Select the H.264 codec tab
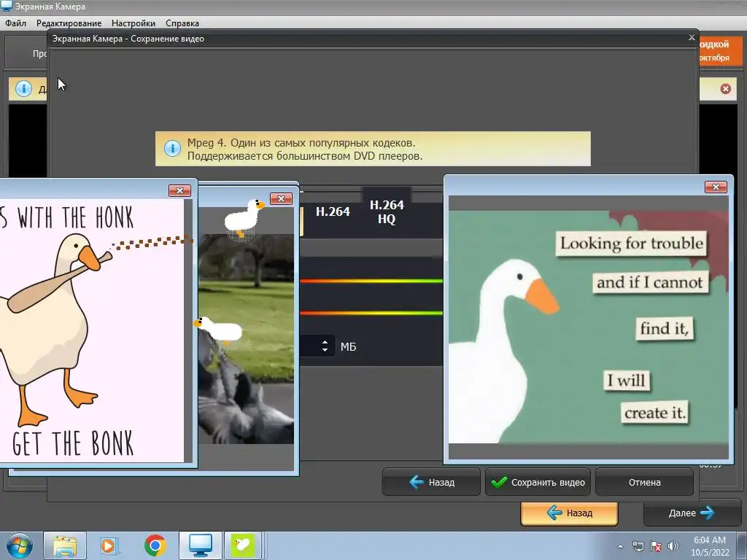 point(333,211)
